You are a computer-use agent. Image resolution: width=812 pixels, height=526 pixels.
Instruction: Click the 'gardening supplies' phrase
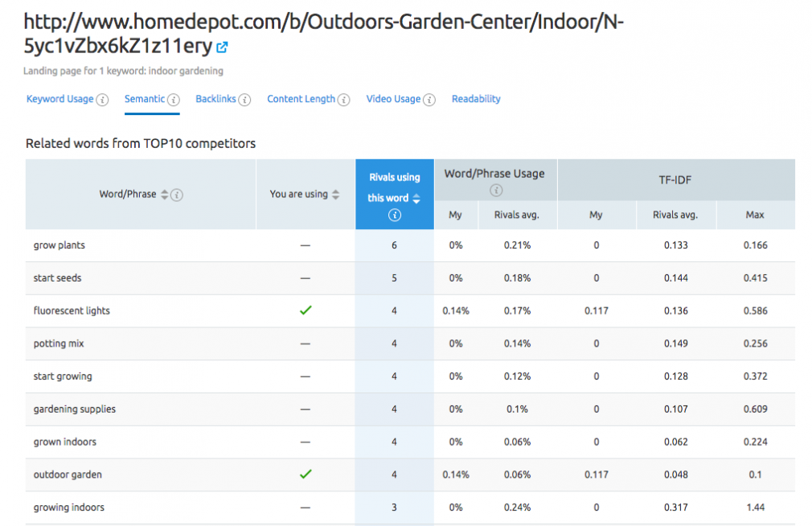pyautogui.click(x=75, y=409)
